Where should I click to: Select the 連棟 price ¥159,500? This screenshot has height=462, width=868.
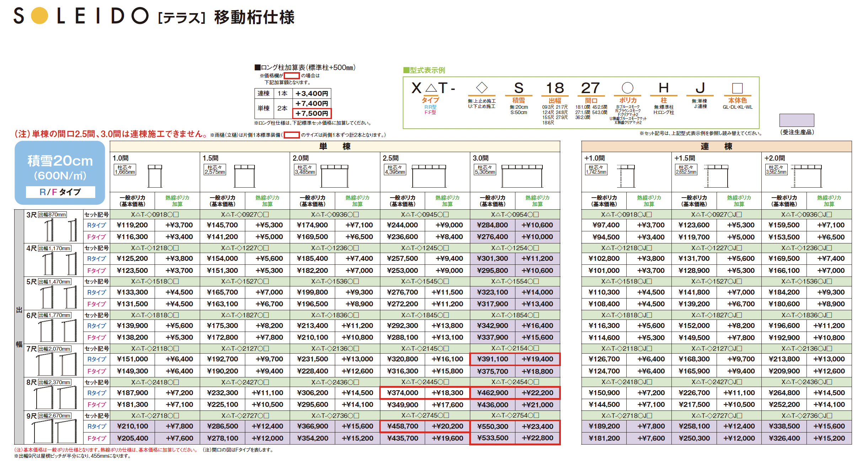[784, 225]
